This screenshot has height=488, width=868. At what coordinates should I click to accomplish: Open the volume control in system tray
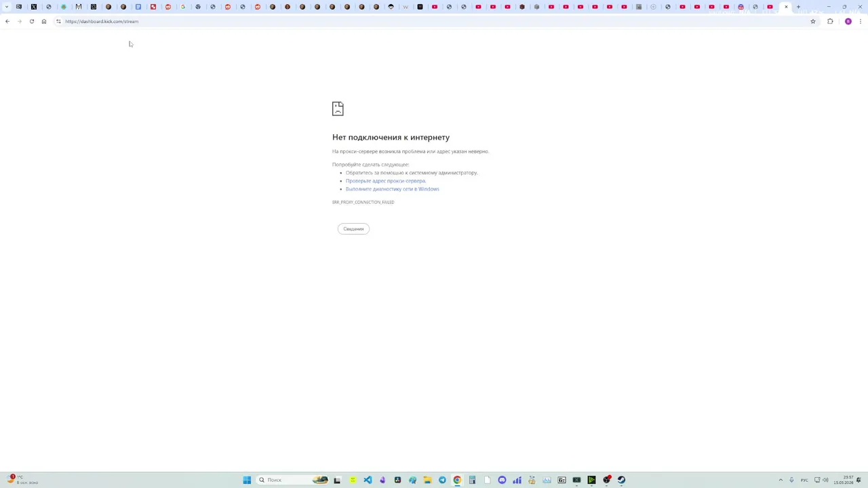tap(825, 480)
